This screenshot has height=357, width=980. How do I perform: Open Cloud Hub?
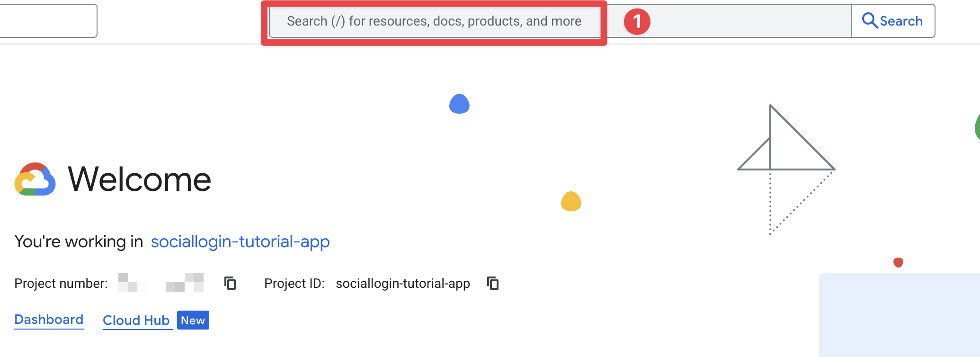click(x=136, y=320)
